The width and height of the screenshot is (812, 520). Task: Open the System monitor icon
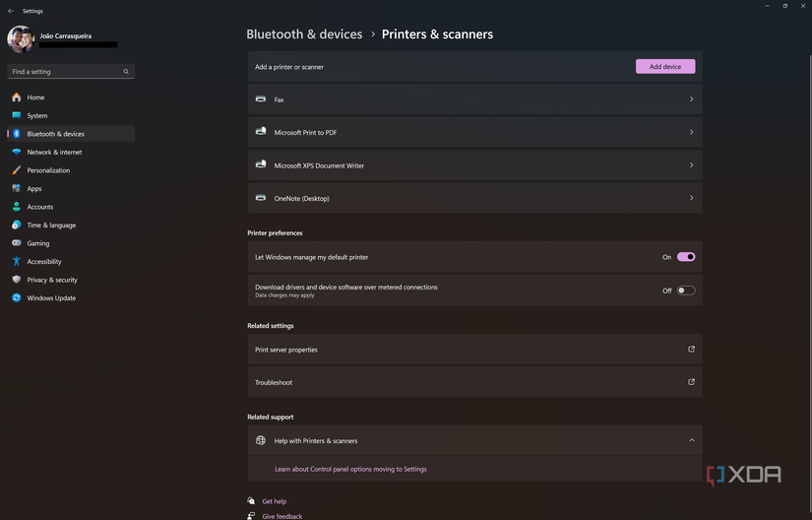17,115
